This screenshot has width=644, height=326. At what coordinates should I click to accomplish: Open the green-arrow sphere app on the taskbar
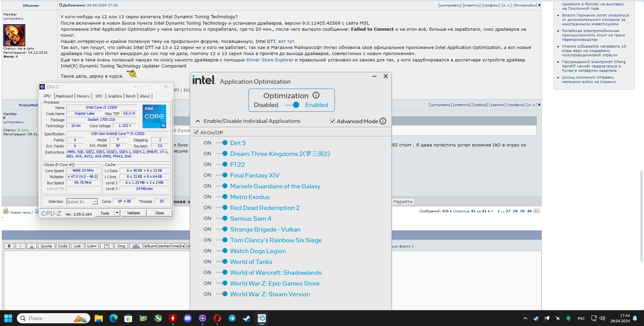click(158, 318)
